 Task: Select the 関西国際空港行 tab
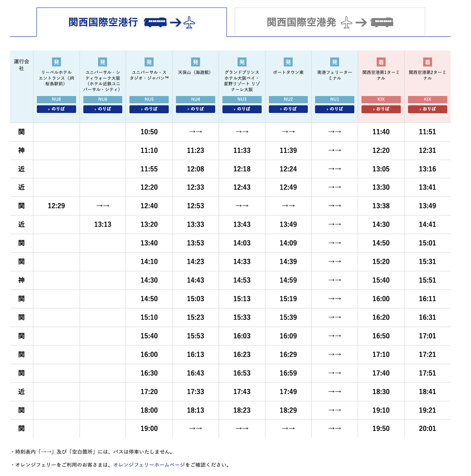(x=131, y=22)
